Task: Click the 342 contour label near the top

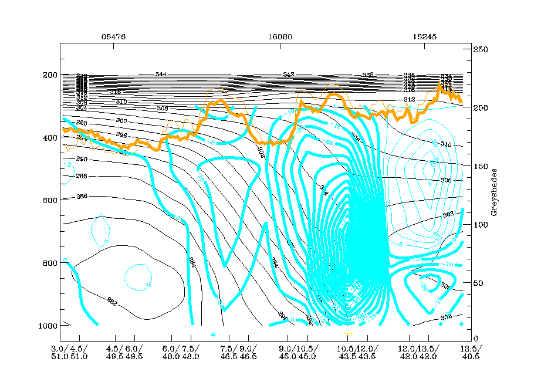Action: coord(288,75)
